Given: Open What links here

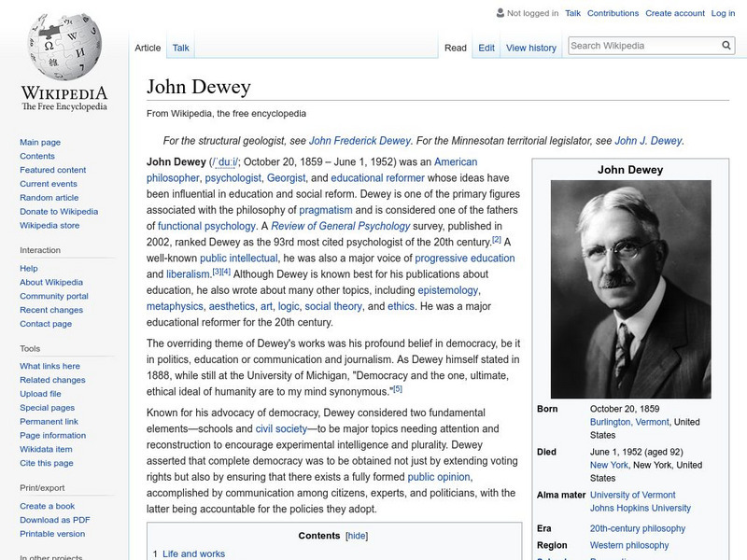Looking at the screenshot, I should click(x=49, y=366).
